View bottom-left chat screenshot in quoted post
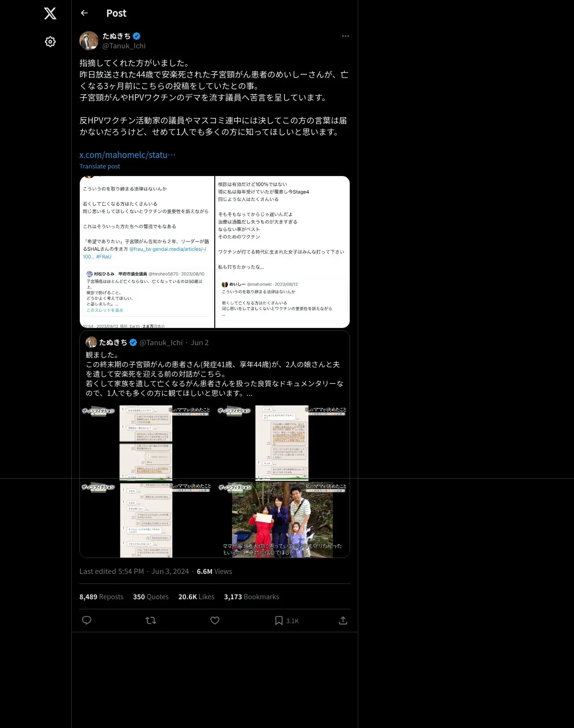This screenshot has width=574, height=728. click(x=147, y=520)
